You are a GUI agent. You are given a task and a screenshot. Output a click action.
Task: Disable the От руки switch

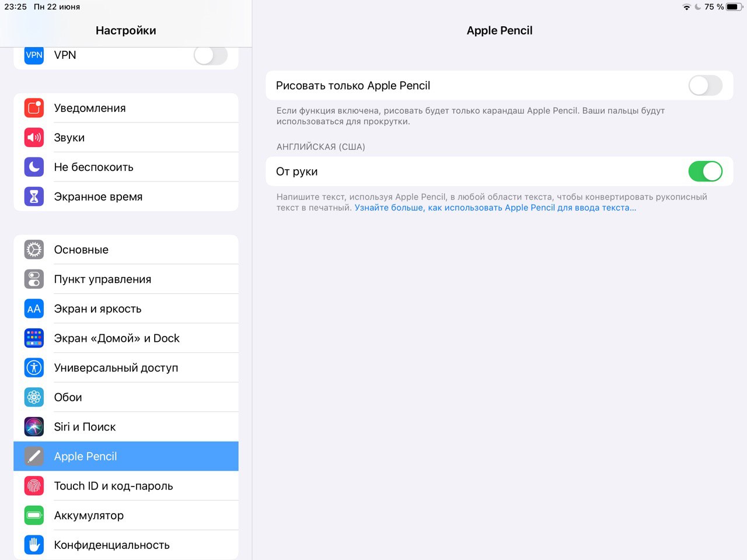706,171
